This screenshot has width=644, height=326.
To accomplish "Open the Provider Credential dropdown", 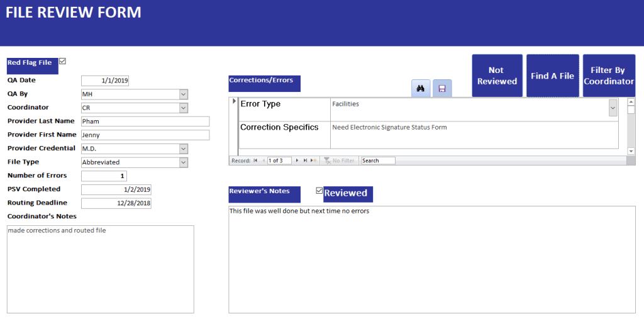I will pos(183,149).
